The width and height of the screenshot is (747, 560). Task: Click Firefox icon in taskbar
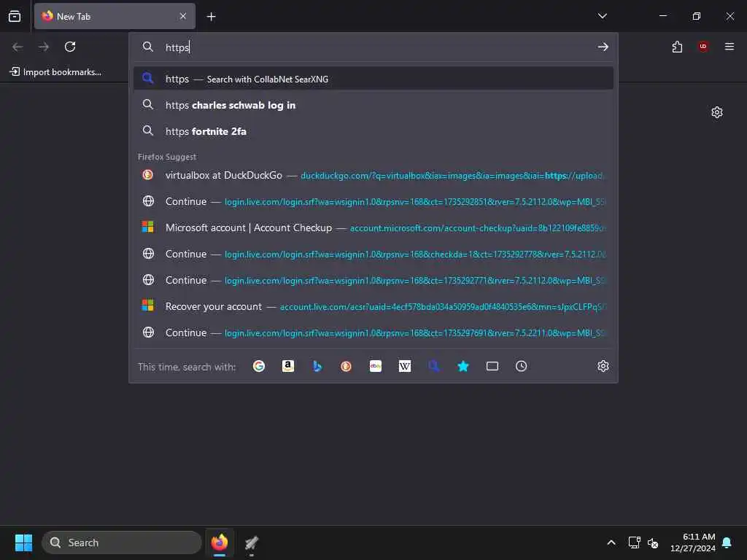(220, 542)
